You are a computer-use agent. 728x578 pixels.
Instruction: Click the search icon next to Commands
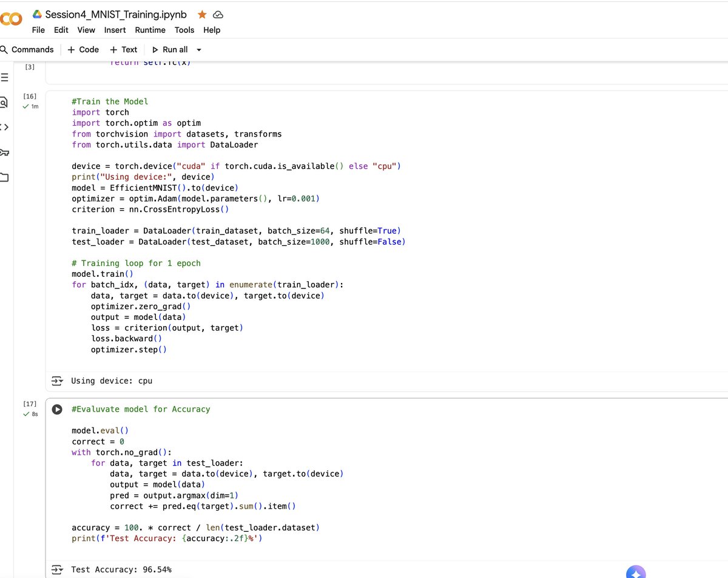(x=4, y=50)
